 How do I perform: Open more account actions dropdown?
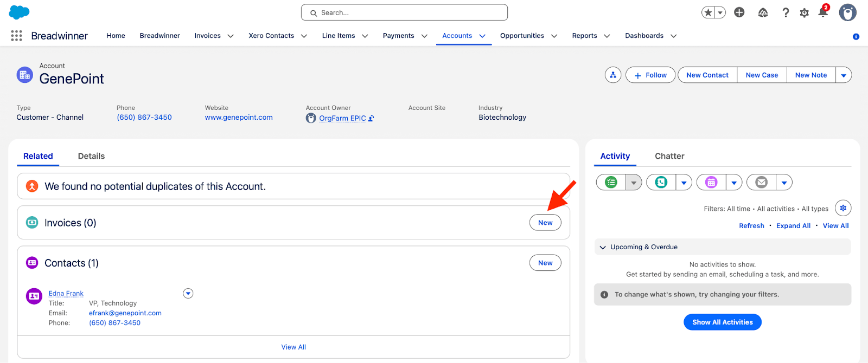[844, 75]
